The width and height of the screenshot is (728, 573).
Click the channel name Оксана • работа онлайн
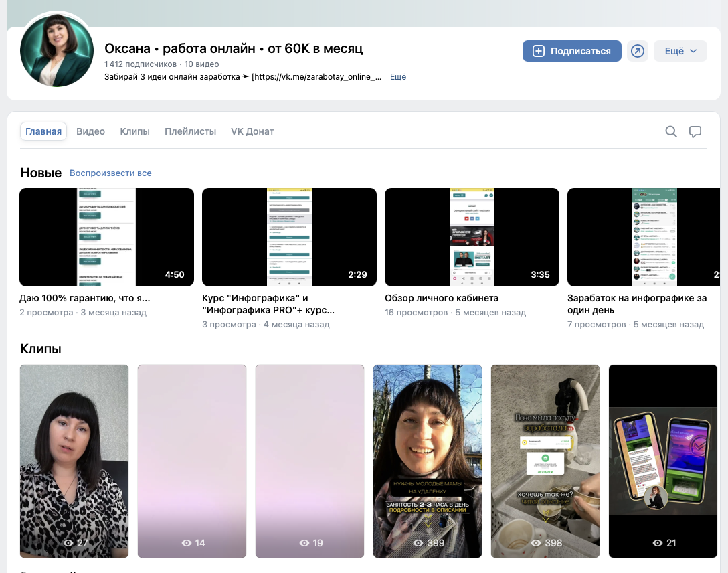pyautogui.click(x=234, y=48)
